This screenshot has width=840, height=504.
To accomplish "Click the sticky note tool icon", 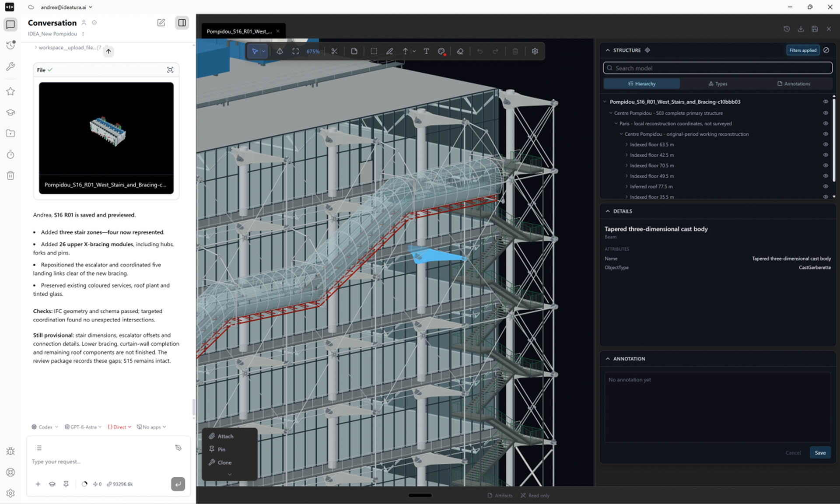I will [354, 51].
